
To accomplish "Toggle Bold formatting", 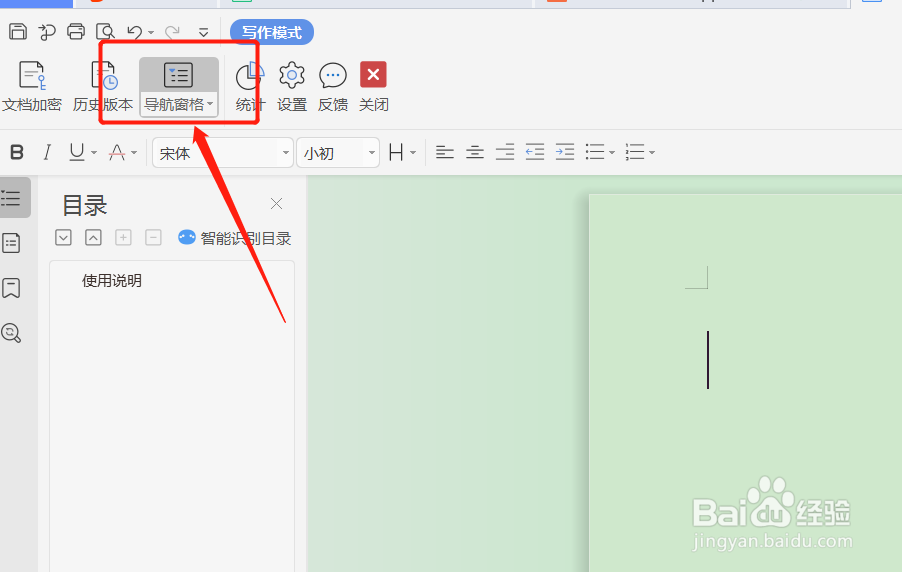I will click(x=17, y=152).
